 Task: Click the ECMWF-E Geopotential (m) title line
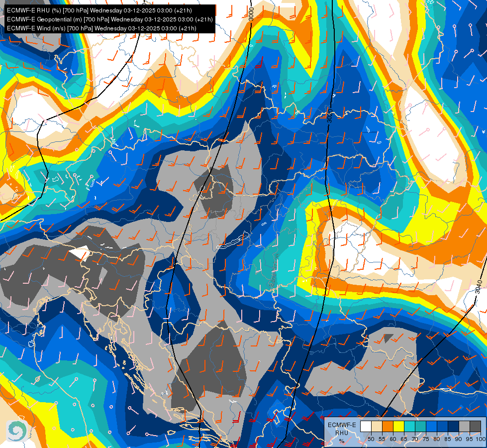click(109, 19)
